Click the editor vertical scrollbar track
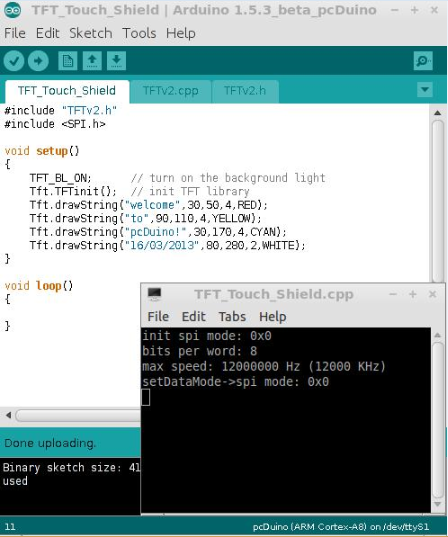The image size is (448, 537). (x=438, y=200)
